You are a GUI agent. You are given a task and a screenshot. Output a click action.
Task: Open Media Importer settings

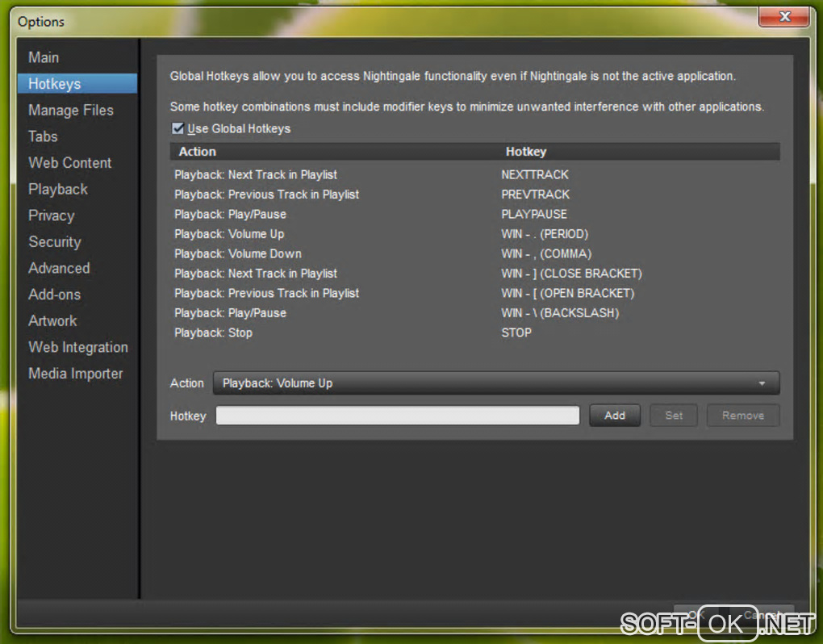tap(77, 373)
